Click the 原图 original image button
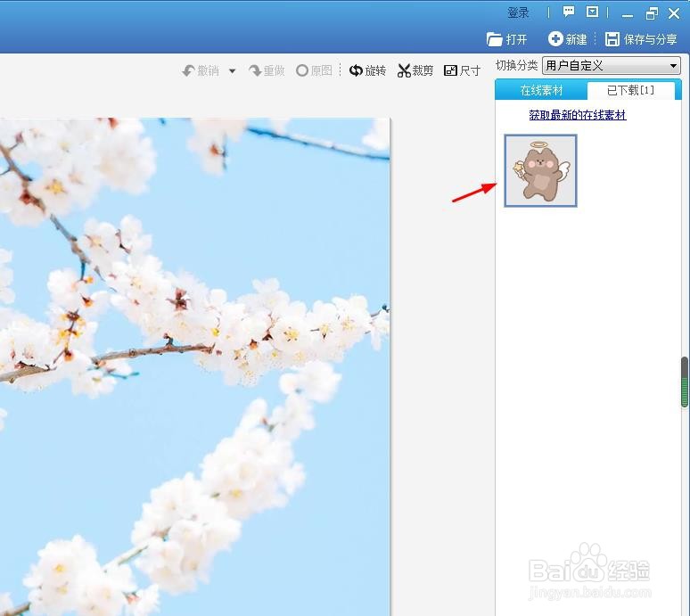Image resolution: width=690 pixels, height=616 pixels. pyautogui.click(x=314, y=70)
